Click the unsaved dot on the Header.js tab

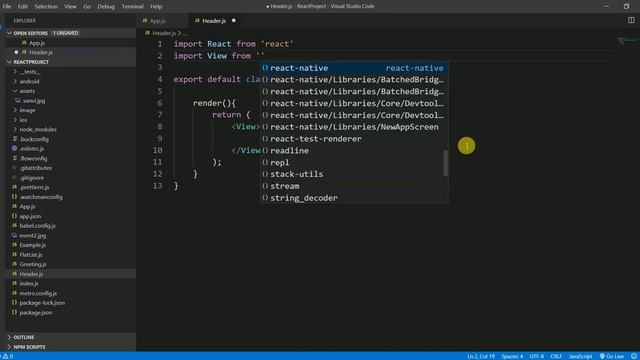pos(233,20)
